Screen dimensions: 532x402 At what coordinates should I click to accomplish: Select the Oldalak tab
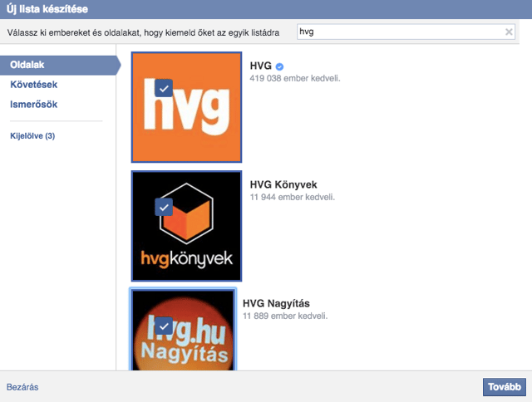click(x=60, y=65)
